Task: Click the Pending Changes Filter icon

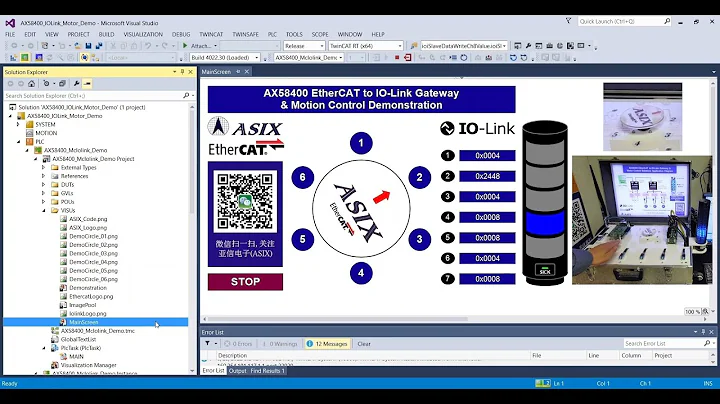Action: (46, 84)
